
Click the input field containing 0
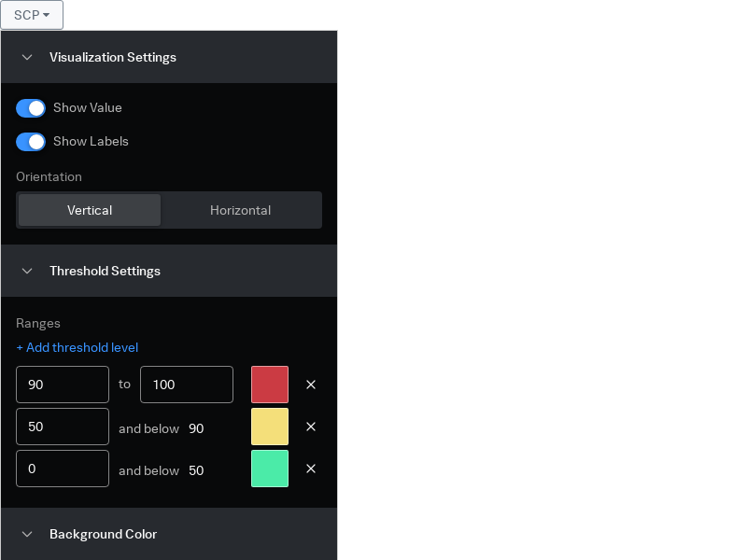click(x=63, y=469)
